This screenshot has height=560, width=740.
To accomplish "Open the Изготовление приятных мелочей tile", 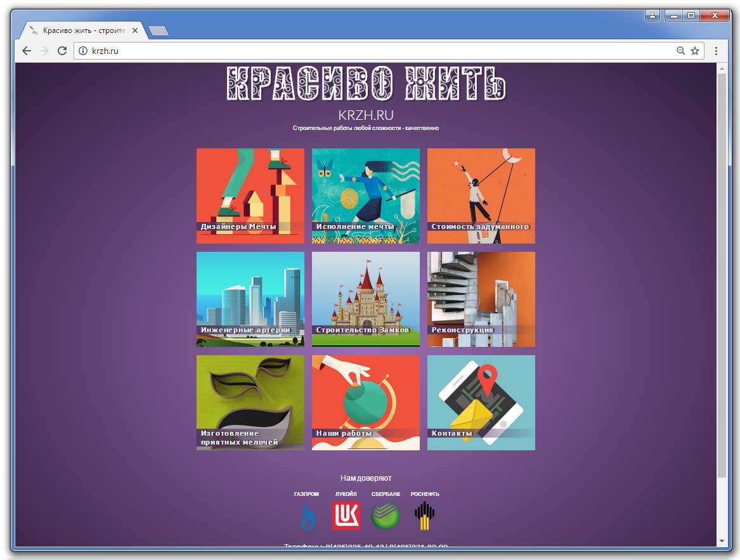I will pyautogui.click(x=250, y=403).
